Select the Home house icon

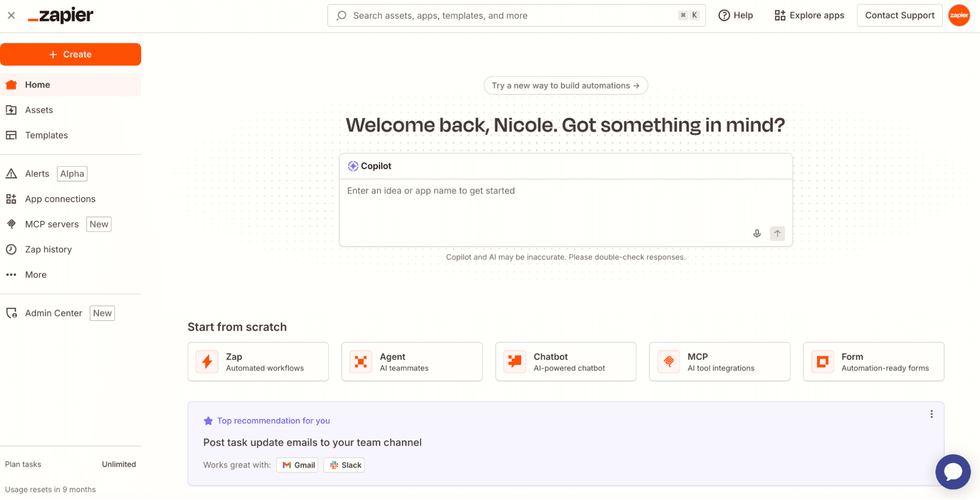point(11,85)
